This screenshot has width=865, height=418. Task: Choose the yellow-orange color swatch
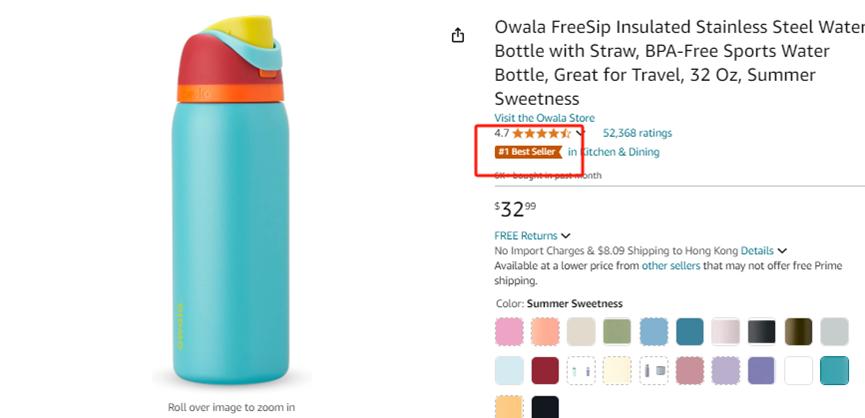pyautogui.click(x=509, y=407)
